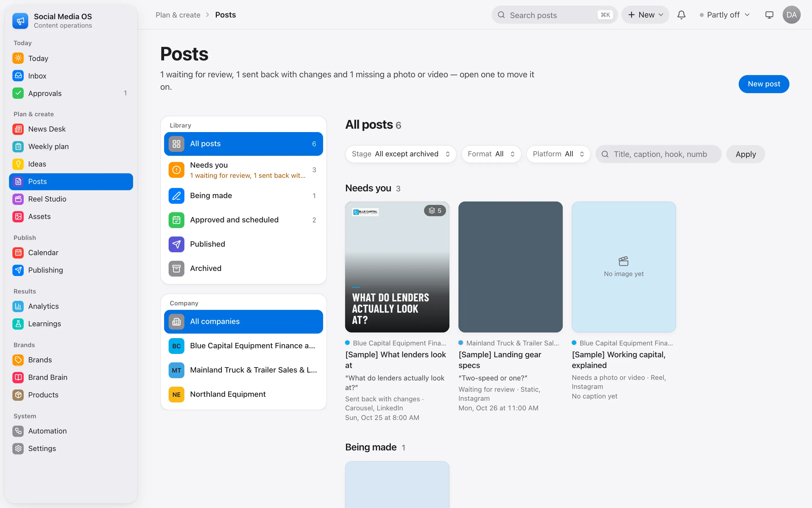Click the display monitor icon in header
Image resolution: width=812 pixels, height=508 pixels.
coord(769,15)
